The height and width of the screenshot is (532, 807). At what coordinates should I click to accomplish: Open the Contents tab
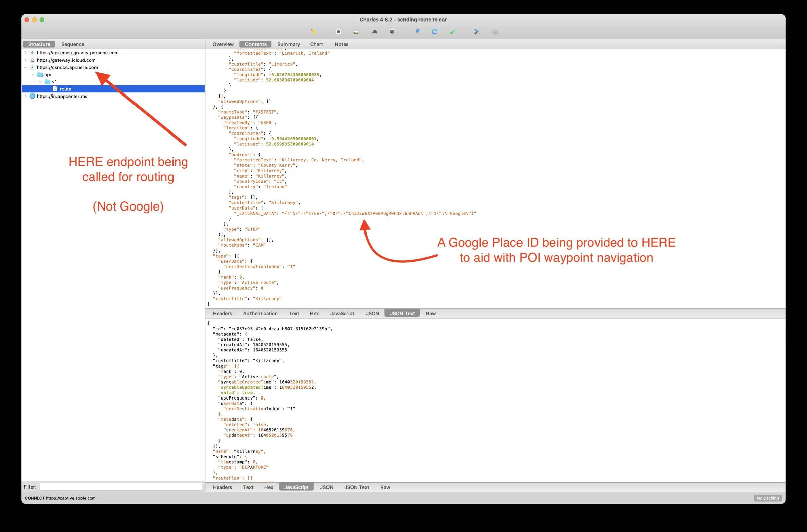(x=256, y=44)
